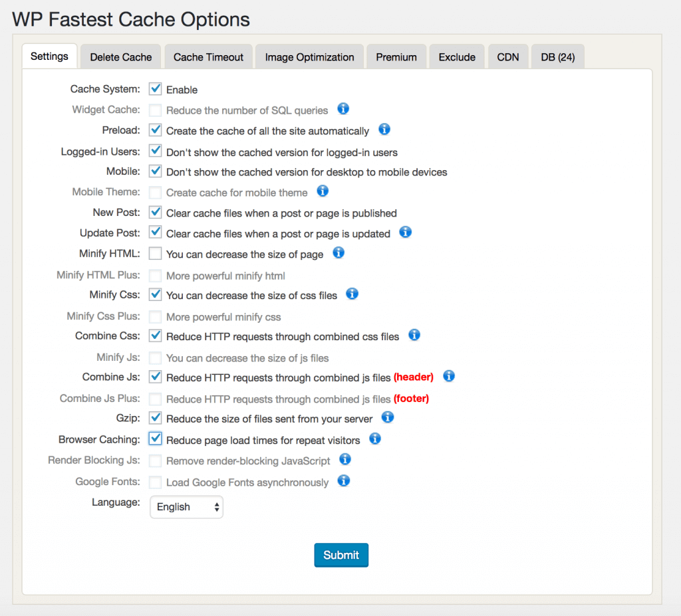Open Google Fonts info icon
Image resolution: width=681 pixels, height=616 pixels.
pyautogui.click(x=344, y=481)
